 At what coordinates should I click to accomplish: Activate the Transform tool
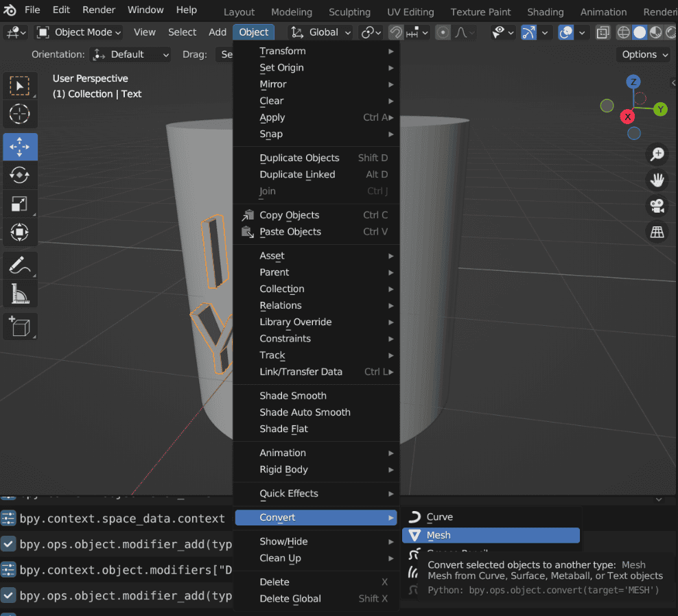click(x=20, y=232)
